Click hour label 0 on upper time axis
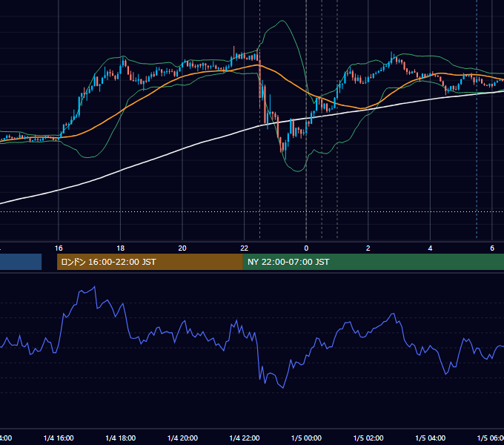Viewport: 504px width, 445px height. [x=306, y=248]
